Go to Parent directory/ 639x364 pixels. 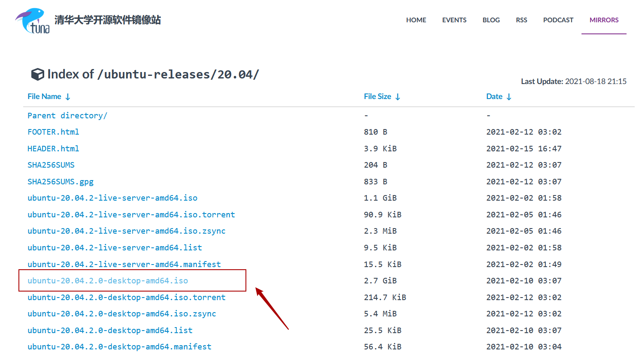click(67, 116)
